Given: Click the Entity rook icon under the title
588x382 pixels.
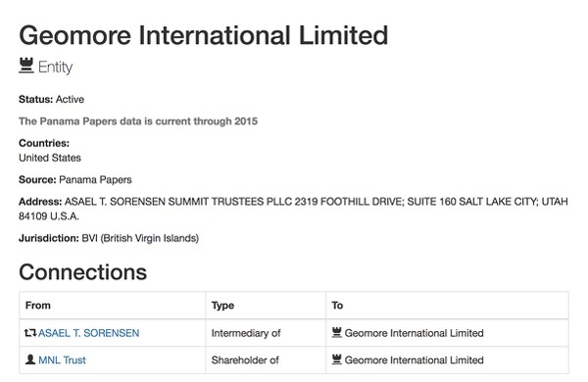Looking at the screenshot, I should (26, 66).
